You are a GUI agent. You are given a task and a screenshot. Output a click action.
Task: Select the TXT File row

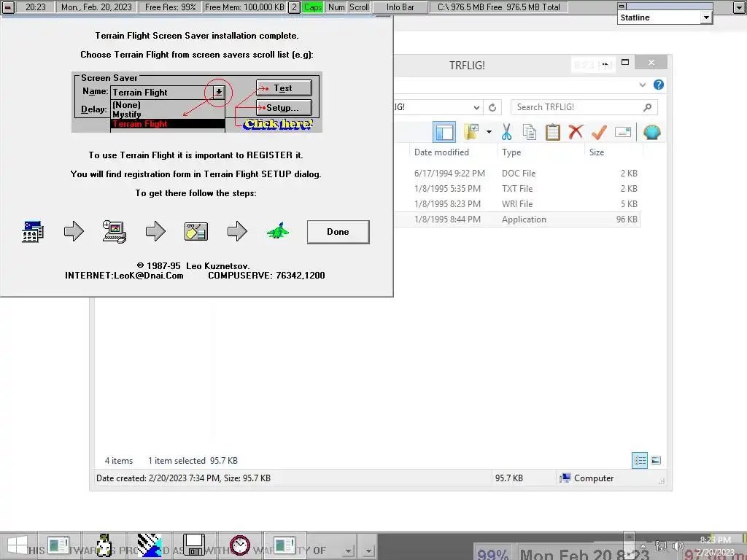517,189
